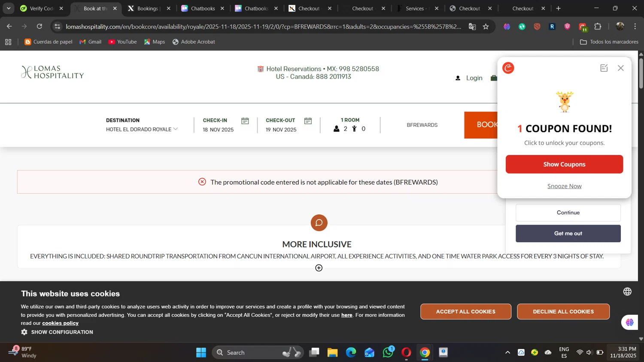The height and width of the screenshot is (362, 644).
Task: Open the check-out calendar icon
Action: [x=308, y=121]
